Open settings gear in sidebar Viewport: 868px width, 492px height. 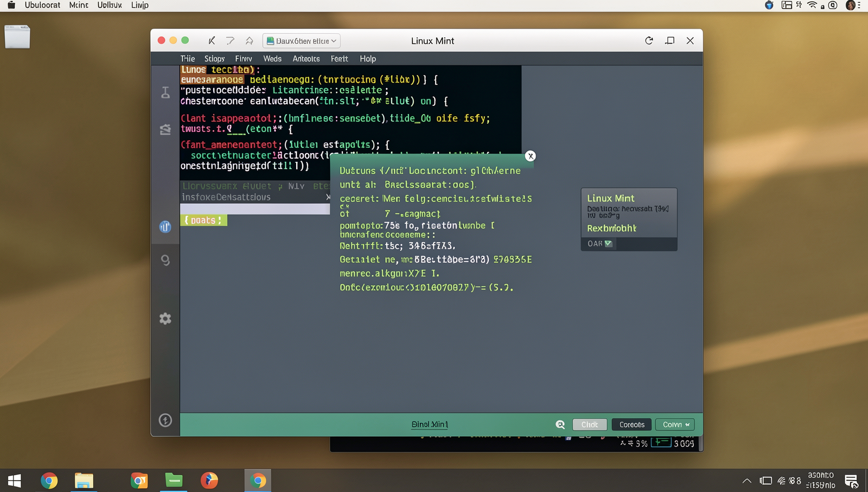pyautogui.click(x=165, y=319)
